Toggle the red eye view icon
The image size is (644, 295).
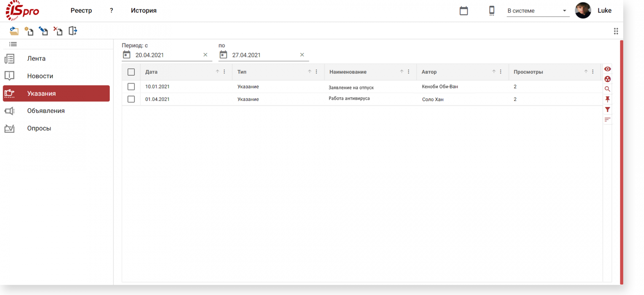tap(608, 69)
